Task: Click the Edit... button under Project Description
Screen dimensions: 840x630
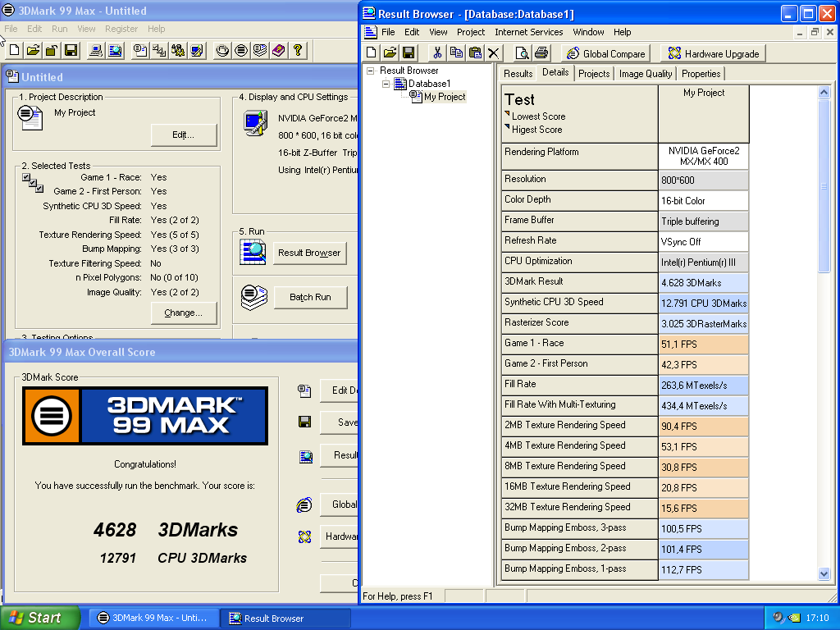Action: tap(183, 135)
